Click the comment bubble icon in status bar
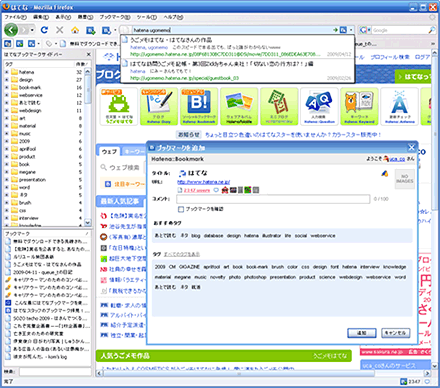The width and height of the screenshot is (440, 388). point(427,381)
